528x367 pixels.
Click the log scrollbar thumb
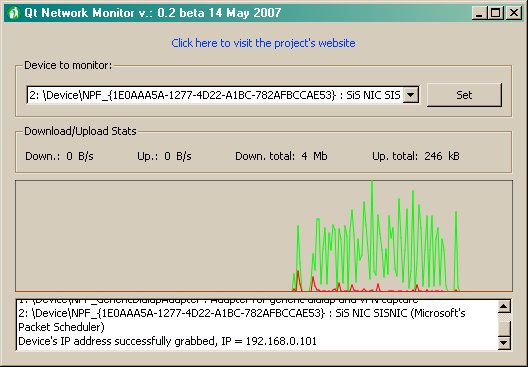coord(504,328)
